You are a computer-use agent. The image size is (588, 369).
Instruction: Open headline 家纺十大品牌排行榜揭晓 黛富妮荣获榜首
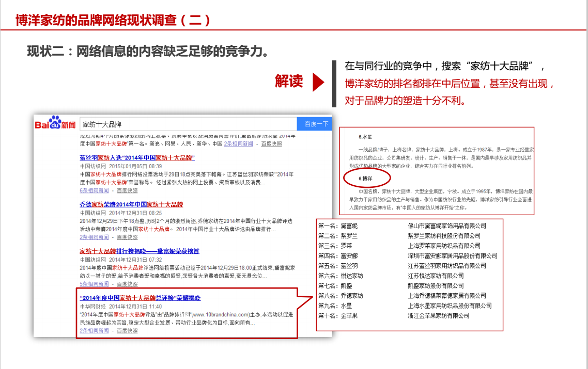coord(139,251)
